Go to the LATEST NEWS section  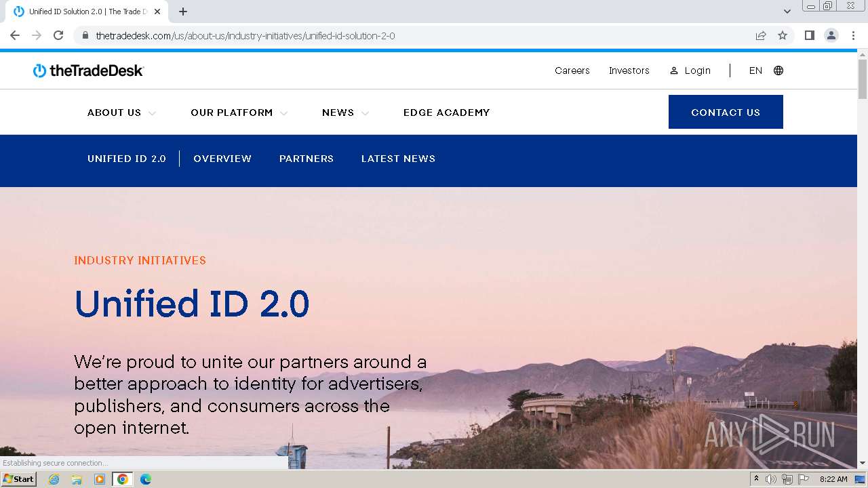point(398,159)
